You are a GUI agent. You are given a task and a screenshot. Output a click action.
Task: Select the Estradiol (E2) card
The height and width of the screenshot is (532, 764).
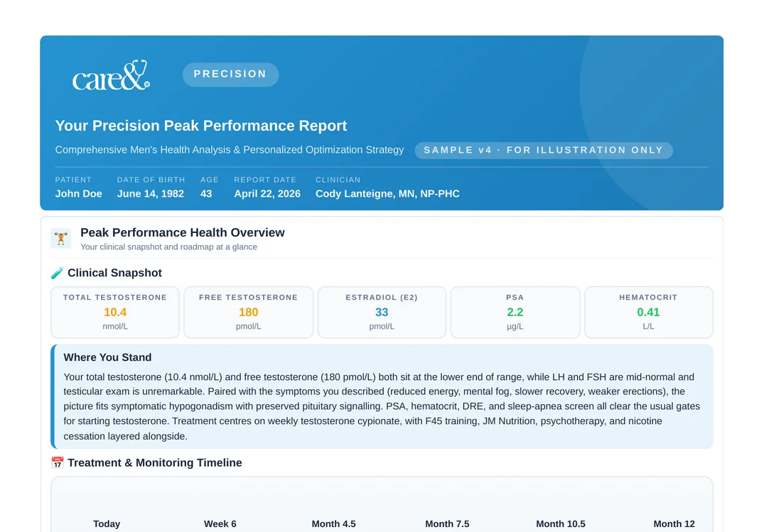[x=382, y=313]
